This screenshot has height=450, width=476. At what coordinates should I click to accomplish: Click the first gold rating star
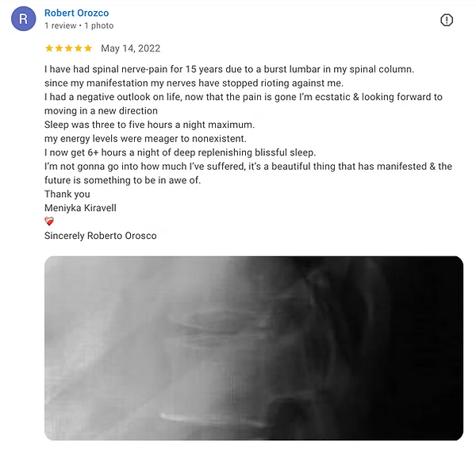pos(49,48)
